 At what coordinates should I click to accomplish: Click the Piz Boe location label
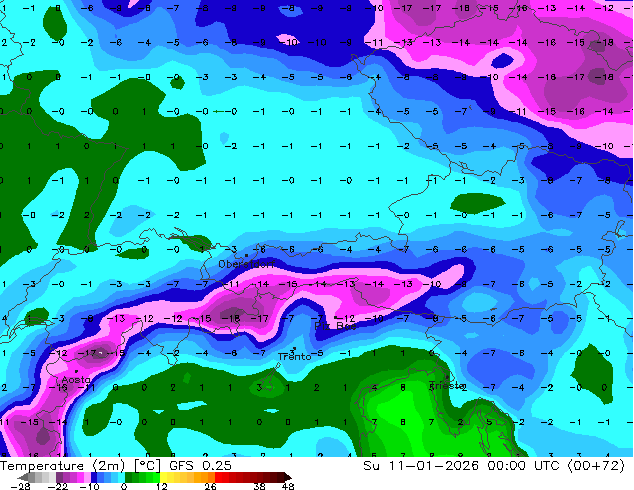pos(335,326)
